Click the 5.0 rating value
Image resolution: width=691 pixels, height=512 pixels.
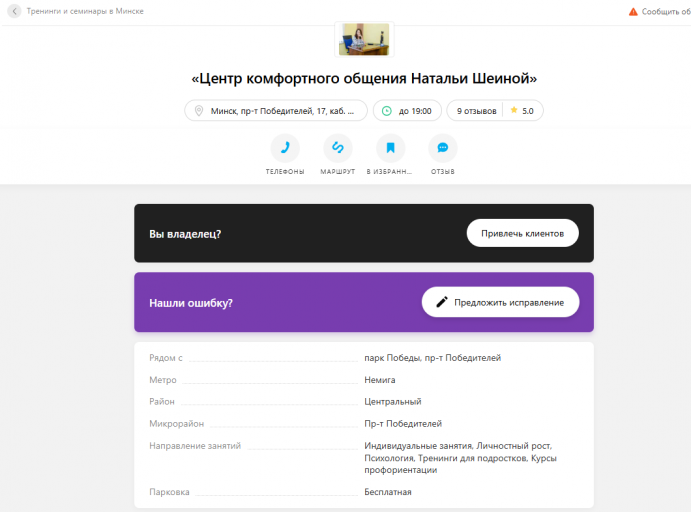point(528,111)
